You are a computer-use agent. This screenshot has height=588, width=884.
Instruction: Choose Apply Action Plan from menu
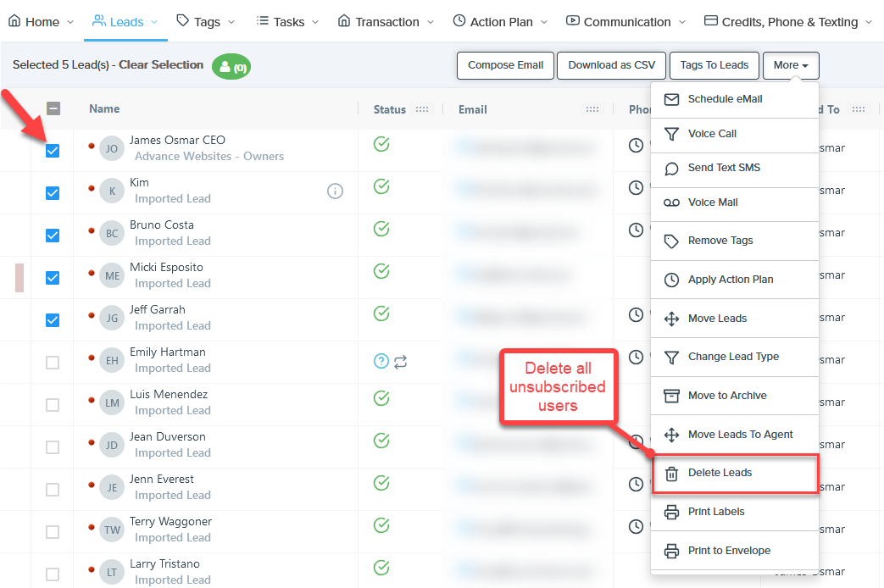click(x=730, y=280)
